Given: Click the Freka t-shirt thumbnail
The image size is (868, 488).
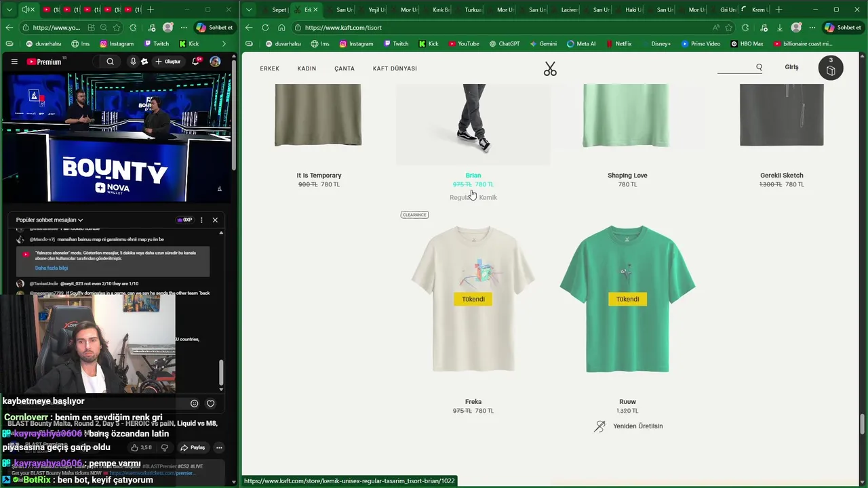Looking at the screenshot, I should pos(473,299).
